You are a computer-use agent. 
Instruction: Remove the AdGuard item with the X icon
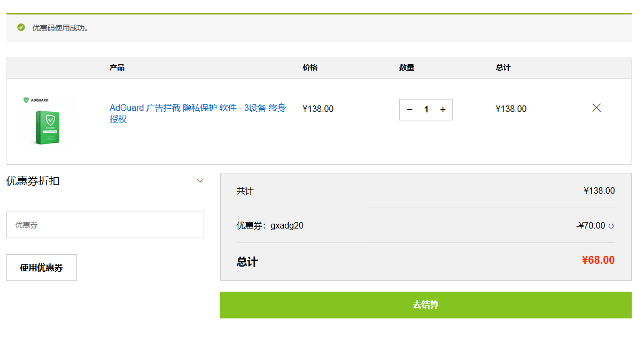point(596,108)
